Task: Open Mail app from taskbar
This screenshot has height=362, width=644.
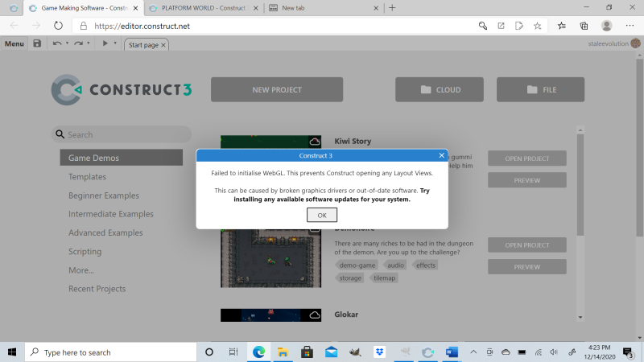Action: (x=331, y=352)
